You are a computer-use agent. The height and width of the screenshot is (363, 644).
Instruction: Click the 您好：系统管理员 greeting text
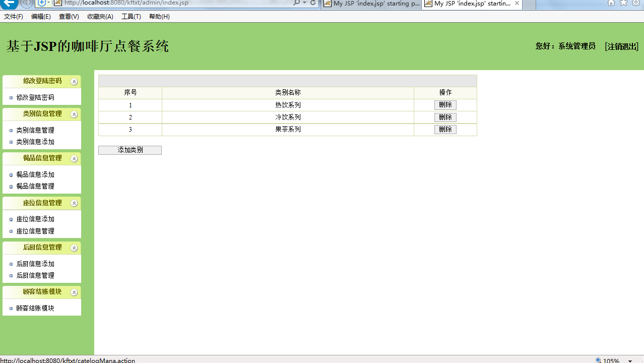point(565,46)
